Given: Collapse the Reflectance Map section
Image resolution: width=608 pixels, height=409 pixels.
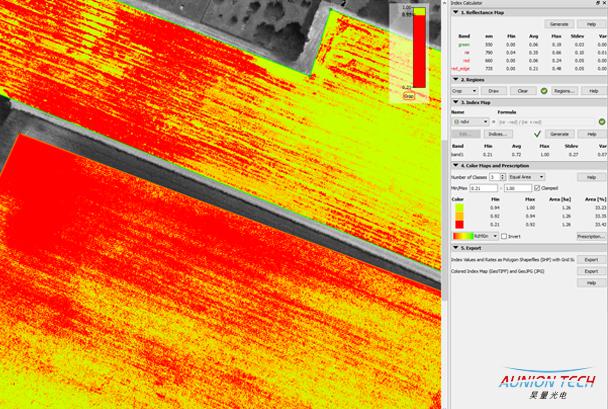Looking at the screenshot, I should pos(456,12).
